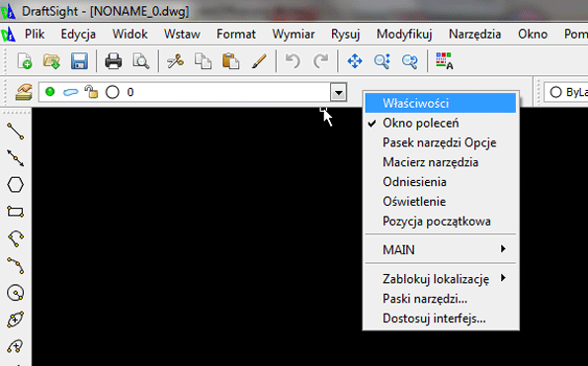Viewport: 588px width, 366px height.
Task: Save drawing with the floppy disk icon
Action: pyautogui.click(x=79, y=60)
